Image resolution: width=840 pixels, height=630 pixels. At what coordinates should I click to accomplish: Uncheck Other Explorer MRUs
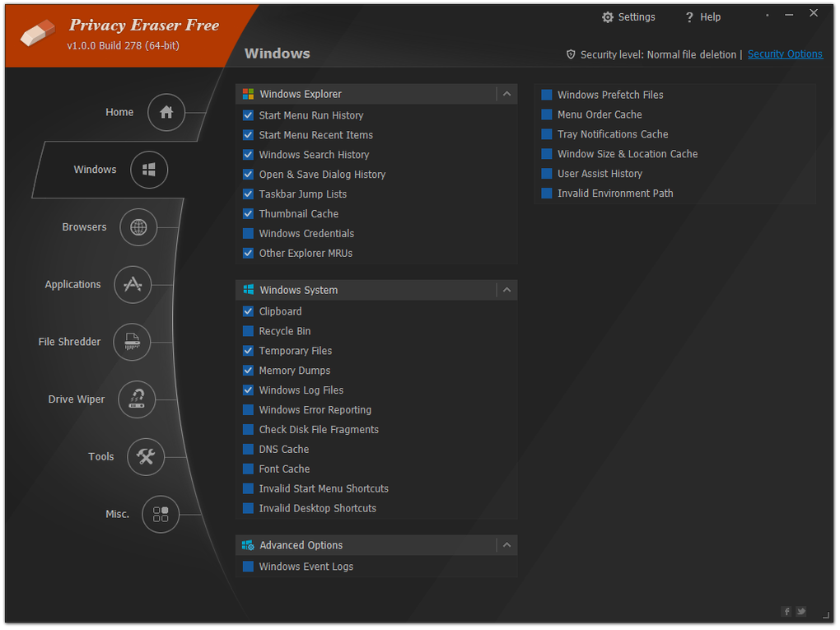[x=248, y=253]
